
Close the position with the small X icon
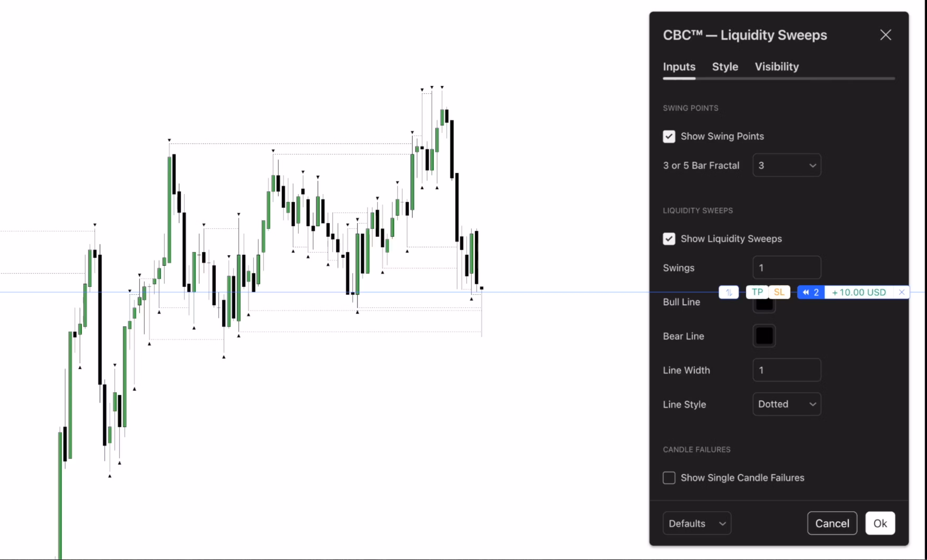coord(902,292)
